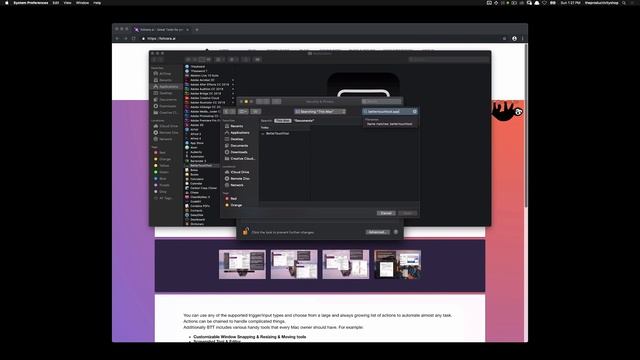Choose the "Documents" search scope
Image resolution: width=640 pixels, height=360 pixels.
coord(304,120)
